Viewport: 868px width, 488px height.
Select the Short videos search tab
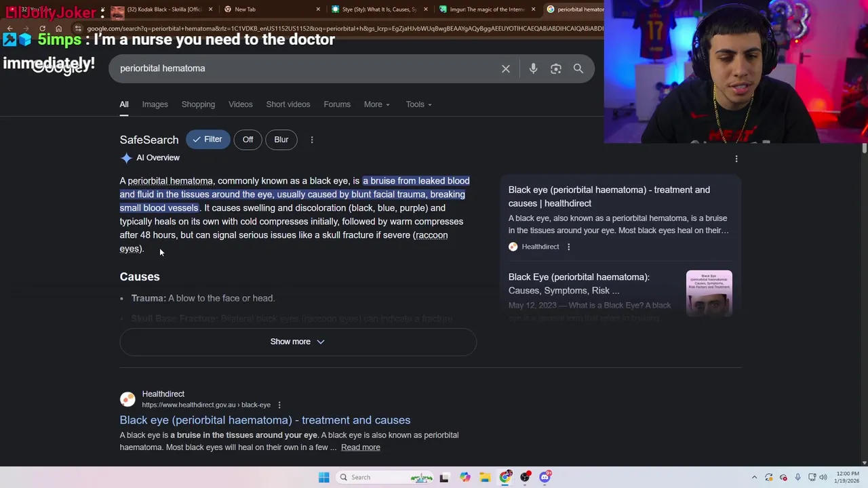point(288,104)
